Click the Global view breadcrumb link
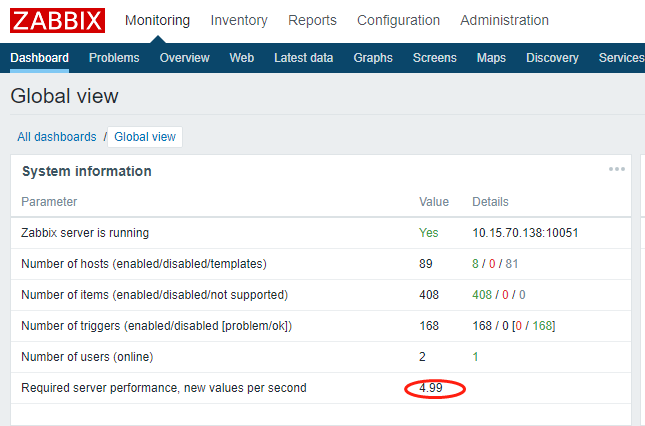 pyautogui.click(x=145, y=137)
